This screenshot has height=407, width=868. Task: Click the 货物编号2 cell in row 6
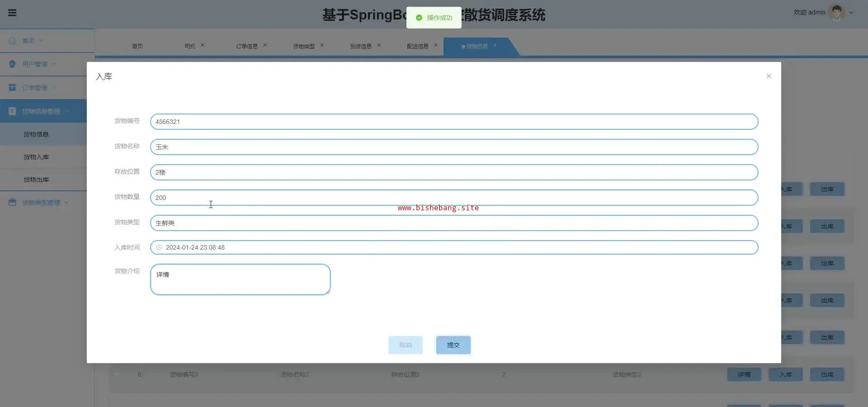184,374
